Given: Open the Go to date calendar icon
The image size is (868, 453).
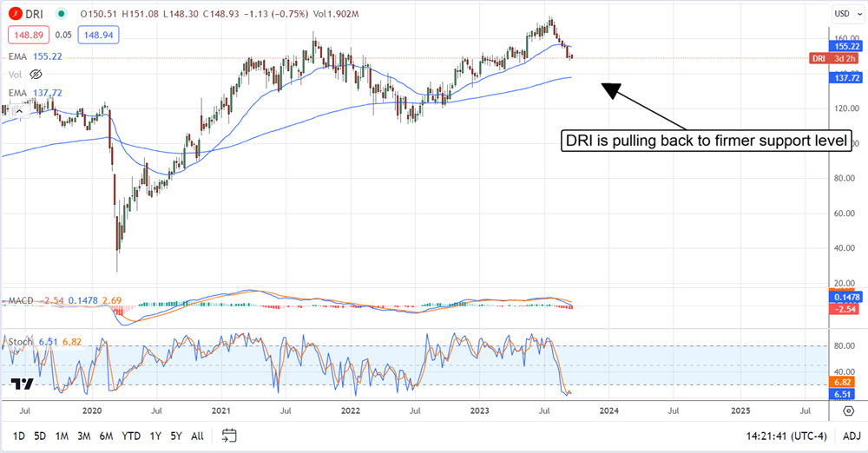Looking at the screenshot, I should tap(229, 435).
